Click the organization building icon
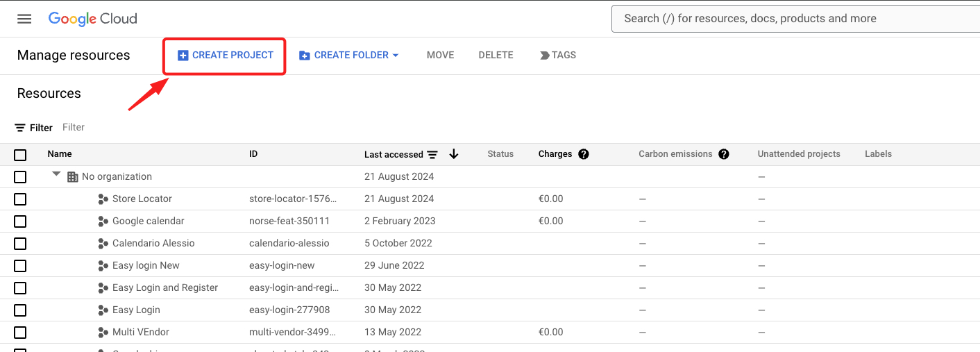 [72, 177]
